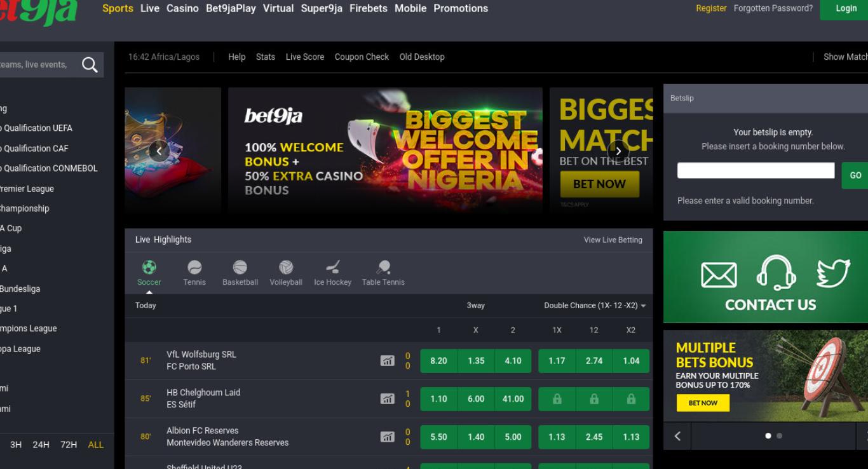The height and width of the screenshot is (469, 868).
Task: Switch to Old Desktop
Action: pos(422,57)
